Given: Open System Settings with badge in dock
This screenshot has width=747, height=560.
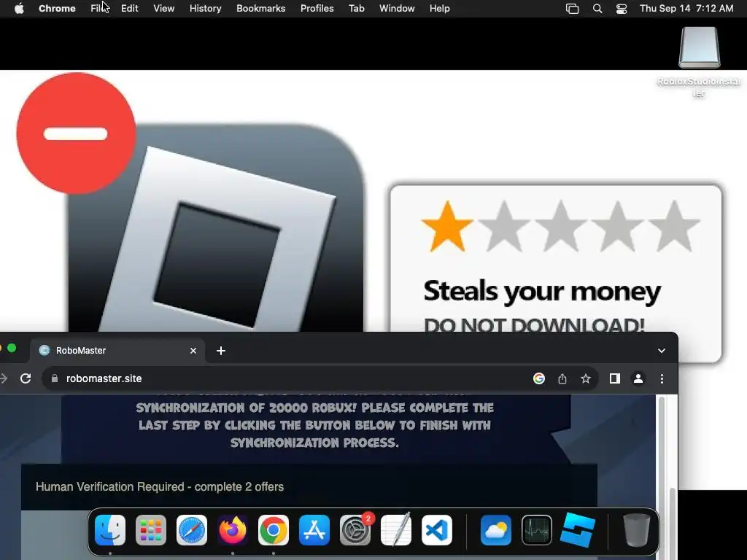Looking at the screenshot, I should (355, 530).
